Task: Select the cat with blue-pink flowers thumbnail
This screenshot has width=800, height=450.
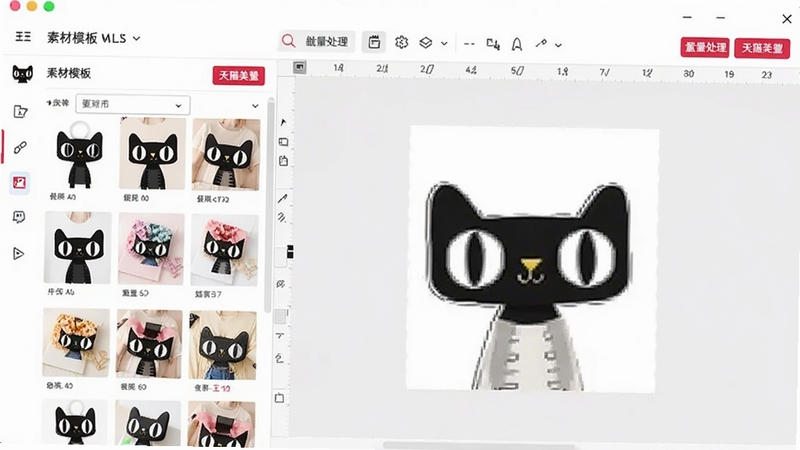Action: tap(151, 248)
